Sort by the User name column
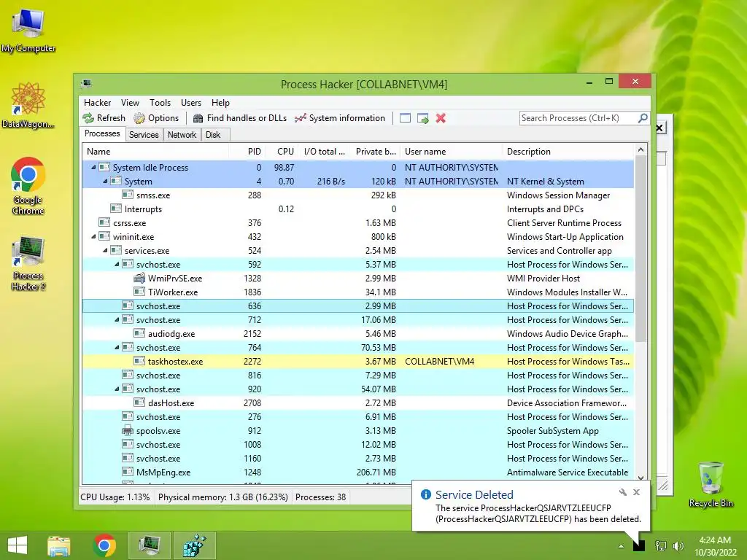This screenshot has width=747, height=560. (x=452, y=152)
